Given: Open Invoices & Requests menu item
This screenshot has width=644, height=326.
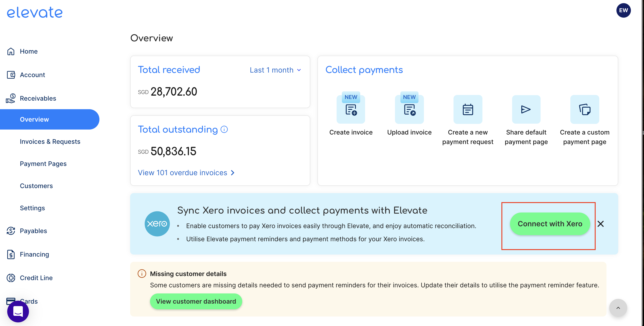Looking at the screenshot, I should (50, 142).
